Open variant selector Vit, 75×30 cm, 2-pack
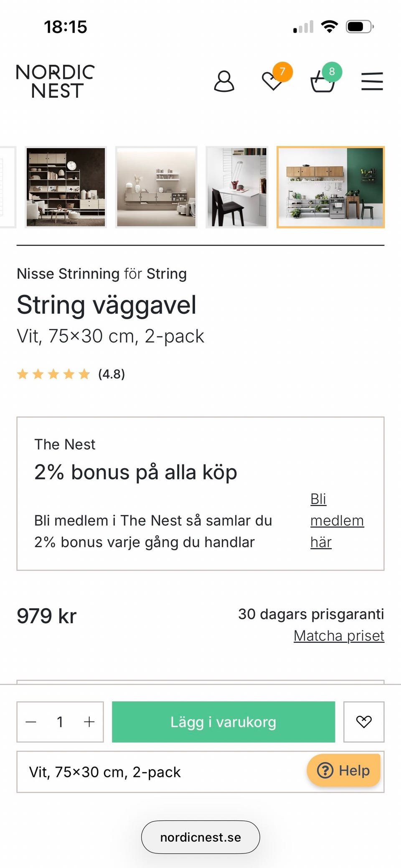Screen dimensions: 401x868 pyautogui.click(x=159, y=772)
